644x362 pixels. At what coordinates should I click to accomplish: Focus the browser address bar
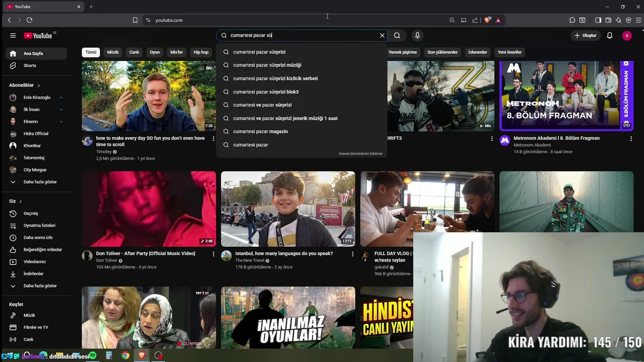[297, 20]
